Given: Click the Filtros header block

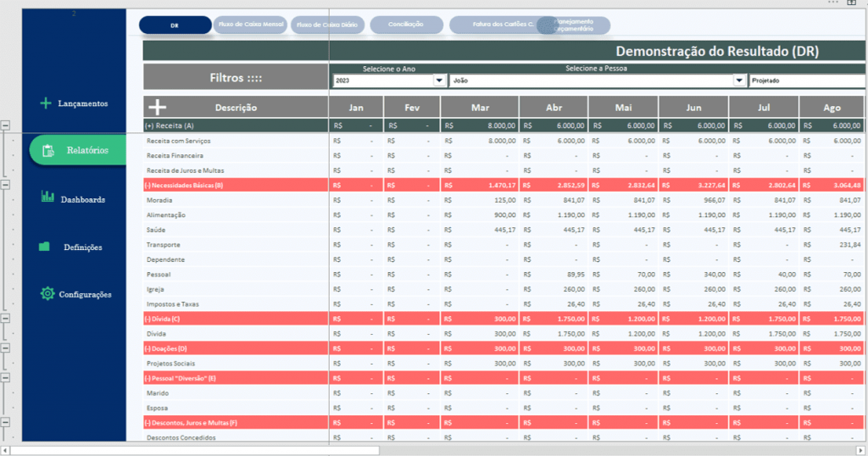Looking at the screenshot, I should pos(236,77).
